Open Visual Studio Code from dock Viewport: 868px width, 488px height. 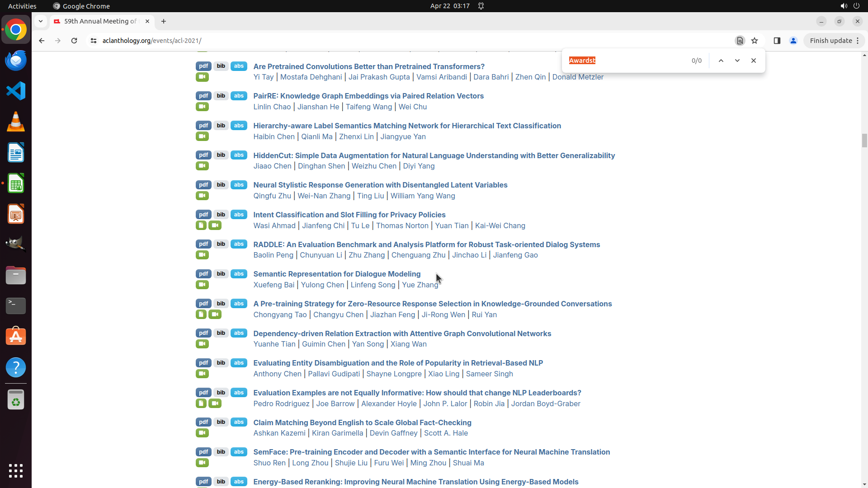coord(16,91)
